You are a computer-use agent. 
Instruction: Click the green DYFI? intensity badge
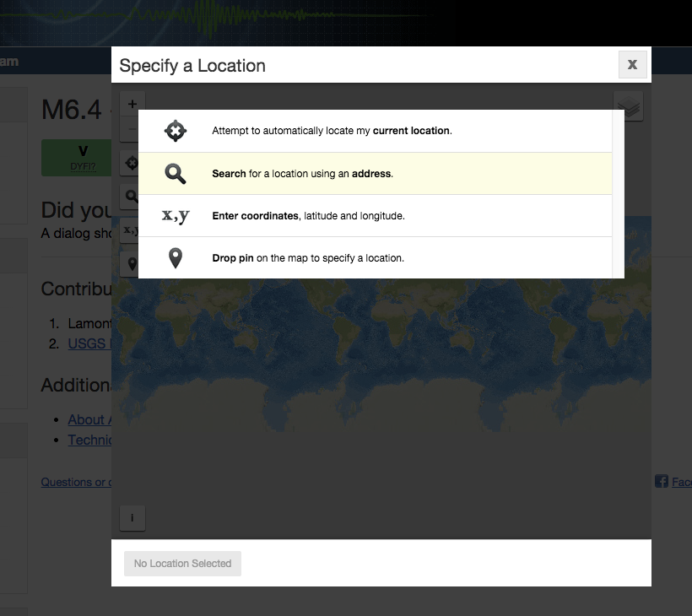[76, 158]
